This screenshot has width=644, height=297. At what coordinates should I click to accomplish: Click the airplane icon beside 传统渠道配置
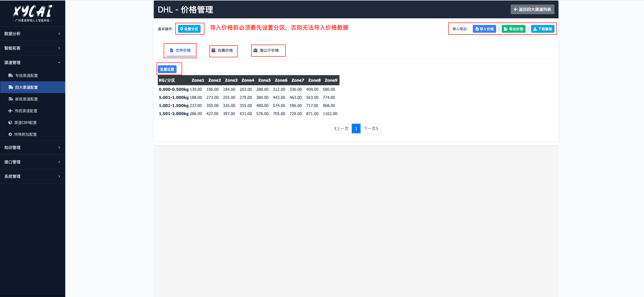pyautogui.click(x=10, y=111)
